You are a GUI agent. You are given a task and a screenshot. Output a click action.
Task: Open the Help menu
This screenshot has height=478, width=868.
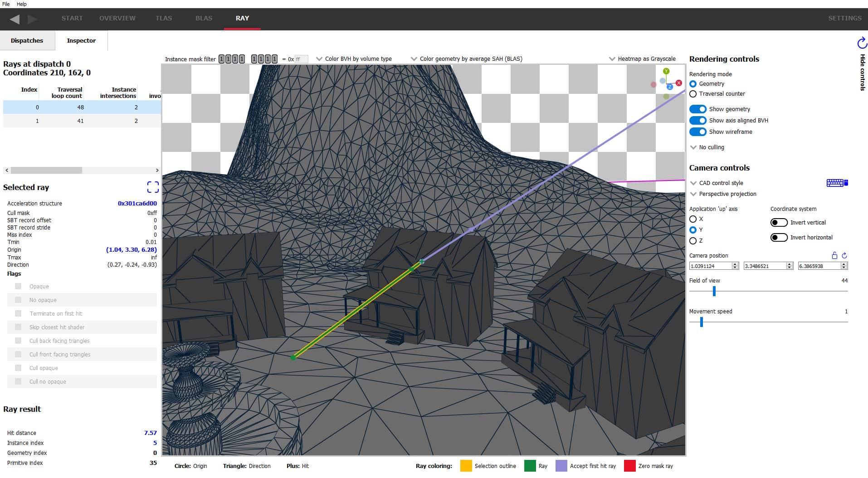pos(21,4)
